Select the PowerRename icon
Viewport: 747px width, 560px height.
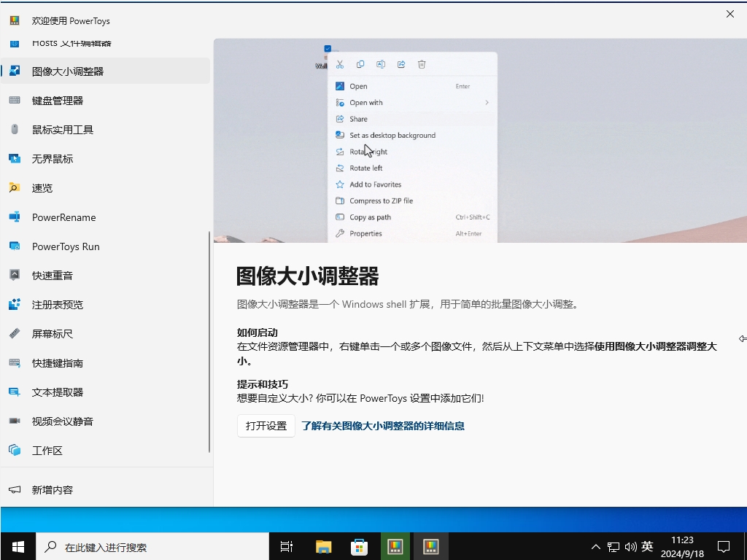point(15,217)
